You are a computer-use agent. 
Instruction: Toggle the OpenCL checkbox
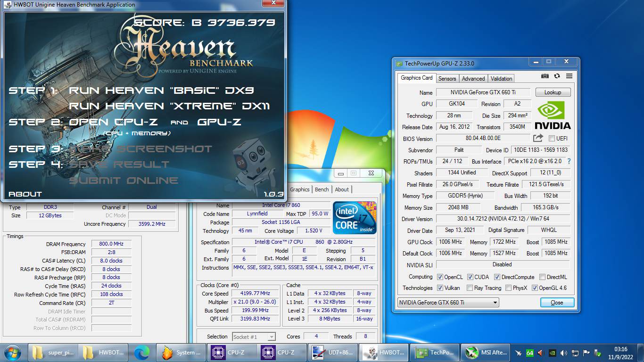point(440,277)
